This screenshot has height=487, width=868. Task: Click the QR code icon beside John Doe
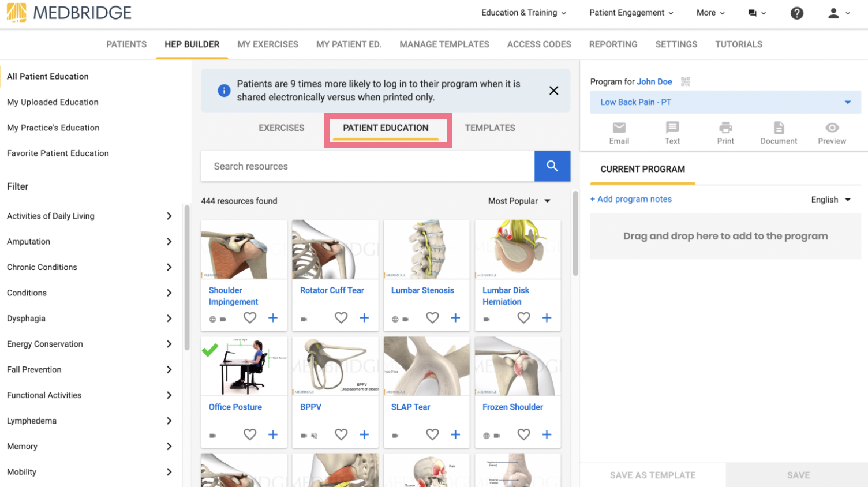coord(686,81)
